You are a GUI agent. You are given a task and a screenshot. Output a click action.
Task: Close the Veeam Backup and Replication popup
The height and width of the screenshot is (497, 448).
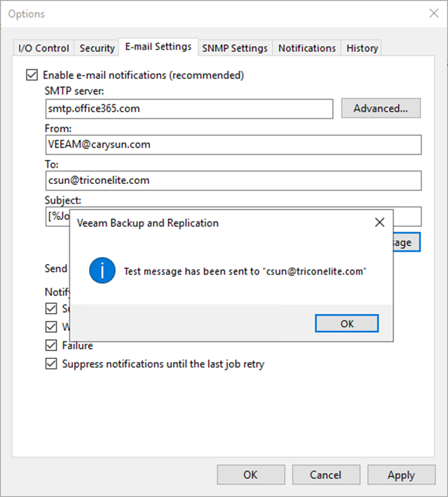click(380, 222)
